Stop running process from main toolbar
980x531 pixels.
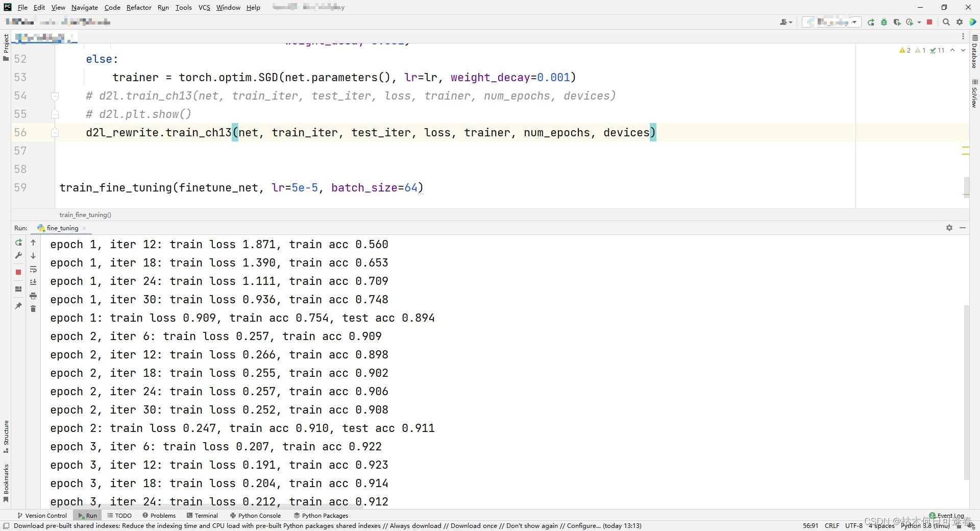[929, 22]
